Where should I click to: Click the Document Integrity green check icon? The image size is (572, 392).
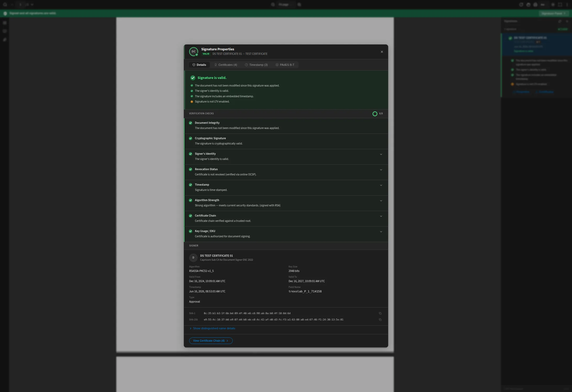pos(190,123)
